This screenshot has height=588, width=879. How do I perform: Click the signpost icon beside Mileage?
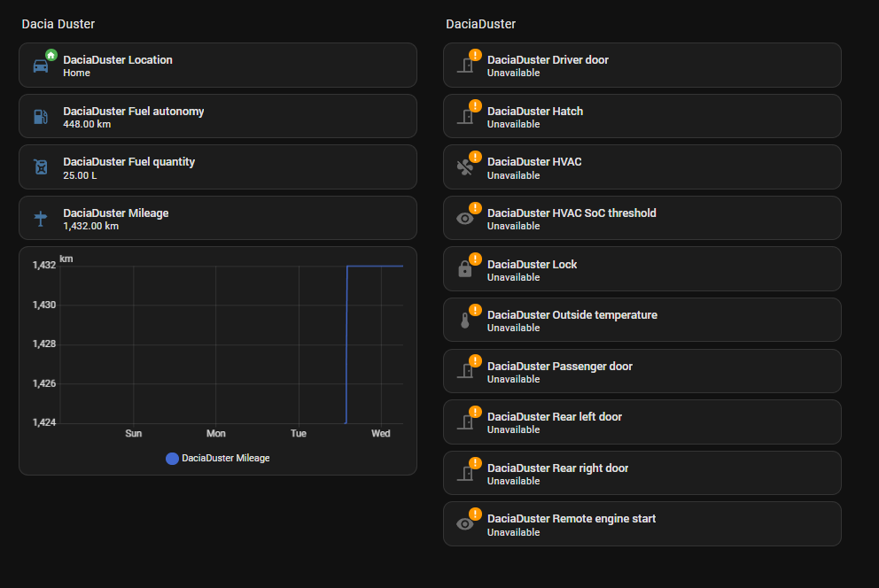pyautogui.click(x=41, y=219)
